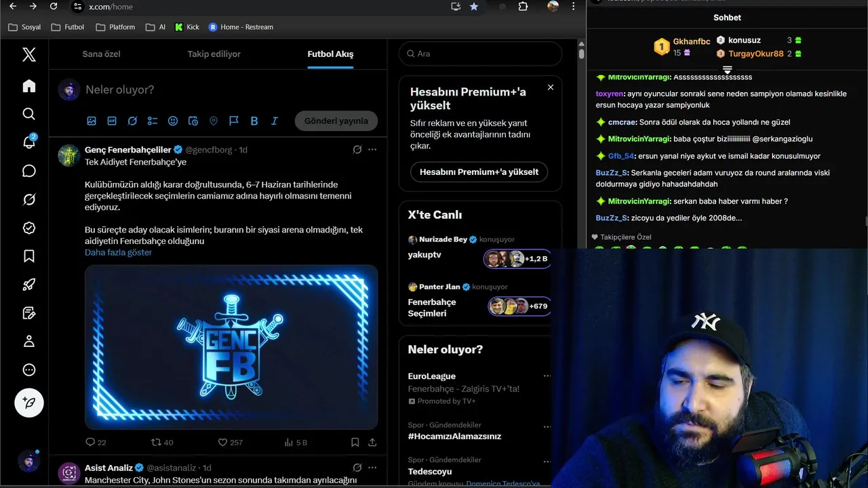This screenshot has height=488, width=868.
Task: Open the Tedescoyu trend
Action: pos(430,472)
